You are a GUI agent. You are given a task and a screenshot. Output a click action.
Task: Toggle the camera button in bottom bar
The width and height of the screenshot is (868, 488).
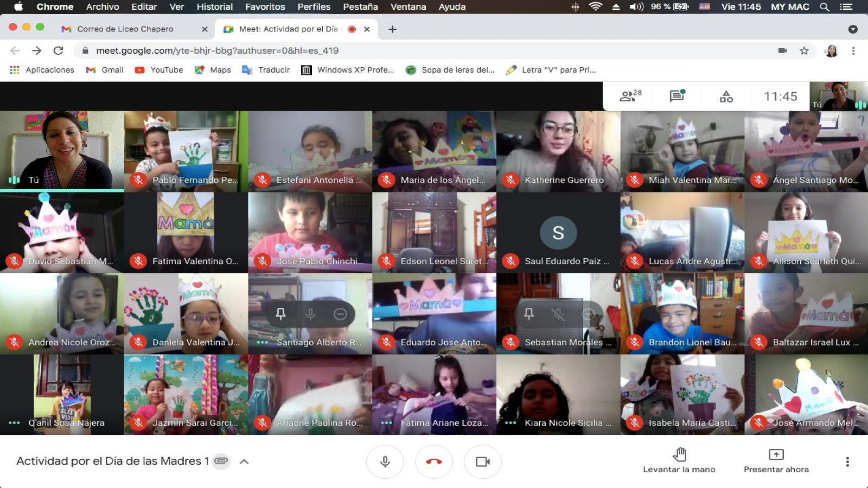pyautogui.click(x=483, y=461)
